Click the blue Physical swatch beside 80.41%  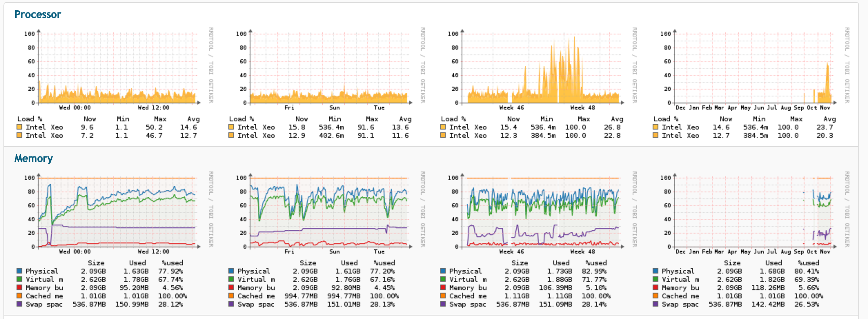coord(655,271)
